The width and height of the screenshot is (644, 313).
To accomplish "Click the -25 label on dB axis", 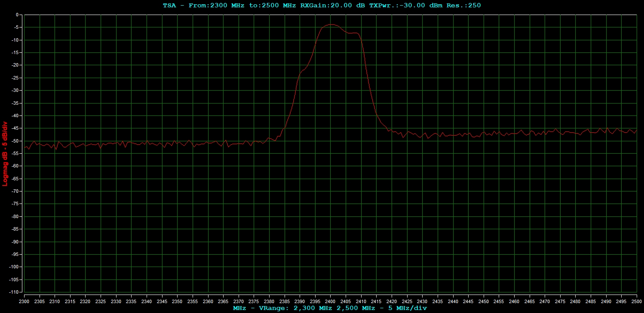I will 15,78.
